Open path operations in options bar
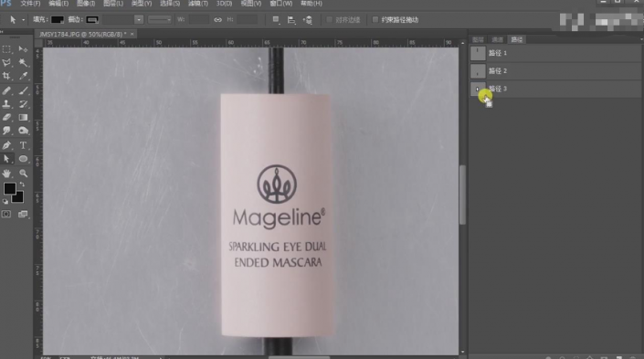Viewport: 644px width, 359px height. (x=276, y=20)
